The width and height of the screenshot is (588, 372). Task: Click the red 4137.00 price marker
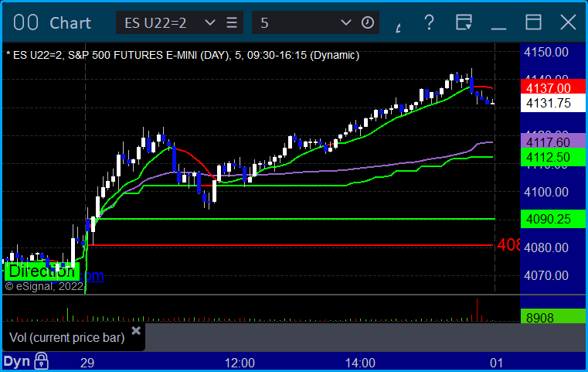[x=552, y=88]
